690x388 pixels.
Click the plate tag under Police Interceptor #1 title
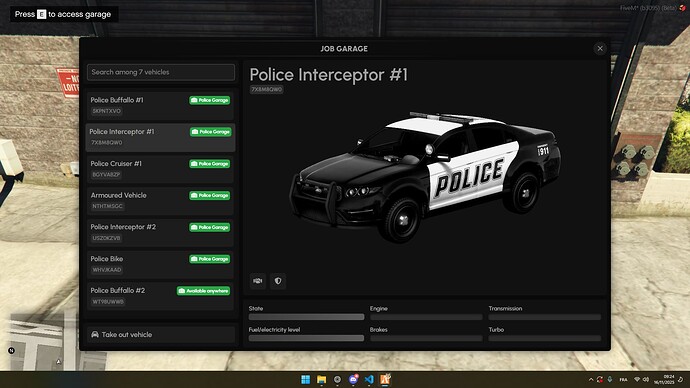pyautogui.click(x=267, y=89)
